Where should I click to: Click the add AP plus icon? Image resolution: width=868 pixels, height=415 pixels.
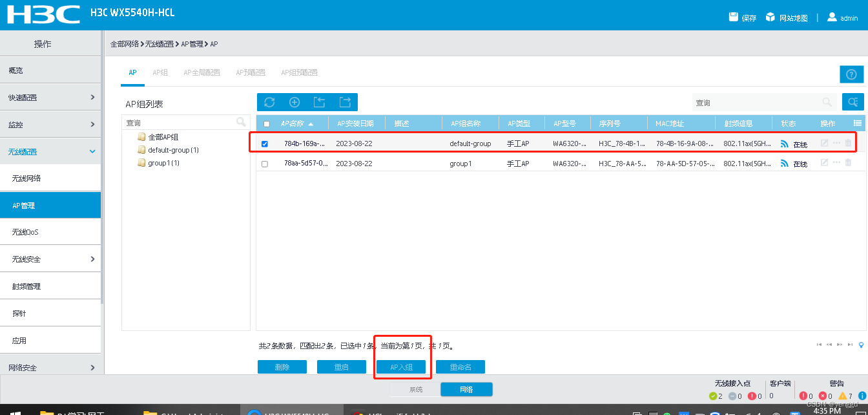[294, 101]
